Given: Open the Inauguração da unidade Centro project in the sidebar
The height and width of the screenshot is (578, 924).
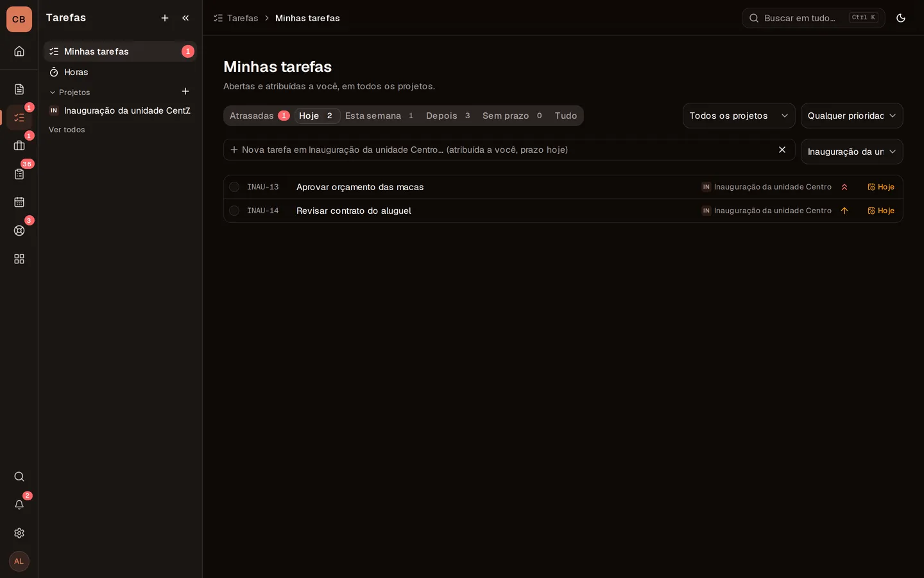Looking at the screenshot, I should [x=120, y=110].
